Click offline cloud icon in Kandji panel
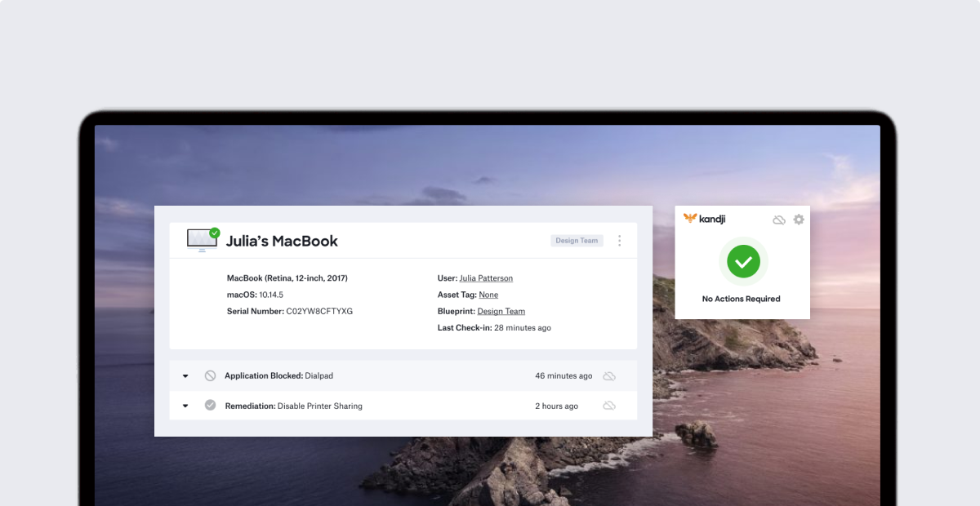 point(779,220)
